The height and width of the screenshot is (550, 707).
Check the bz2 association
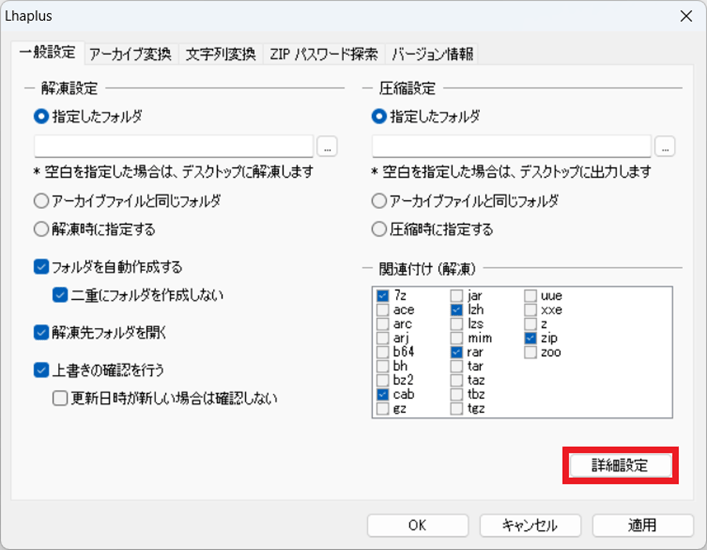pyautogui.click(x=383, y=380)
